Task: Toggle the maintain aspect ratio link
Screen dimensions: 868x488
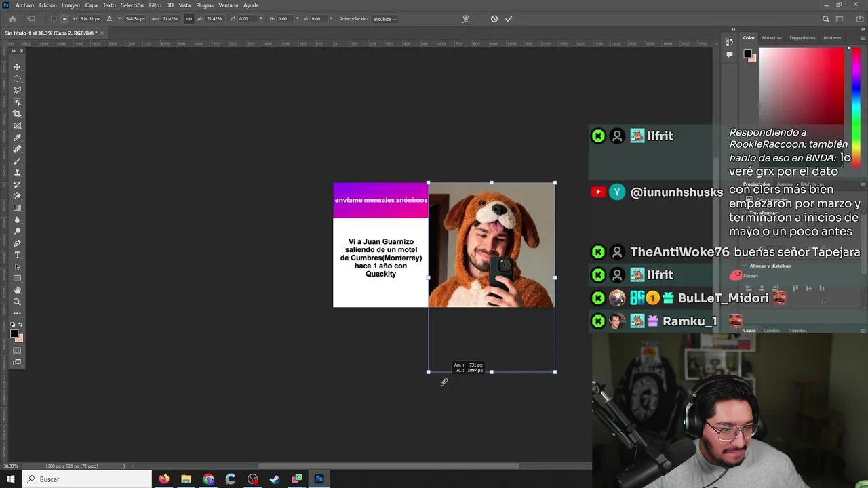Action: tap(189, 19)
